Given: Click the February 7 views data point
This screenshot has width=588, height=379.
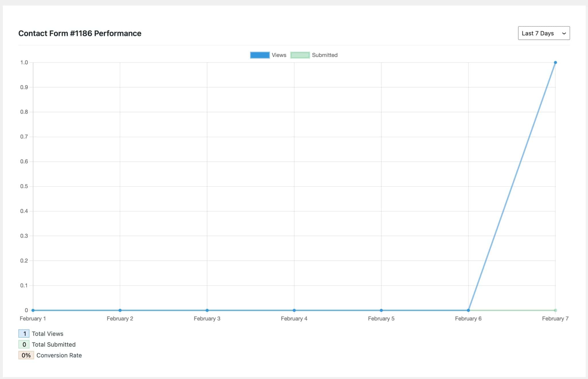Looking at the screenshot, I should point(555,63).
